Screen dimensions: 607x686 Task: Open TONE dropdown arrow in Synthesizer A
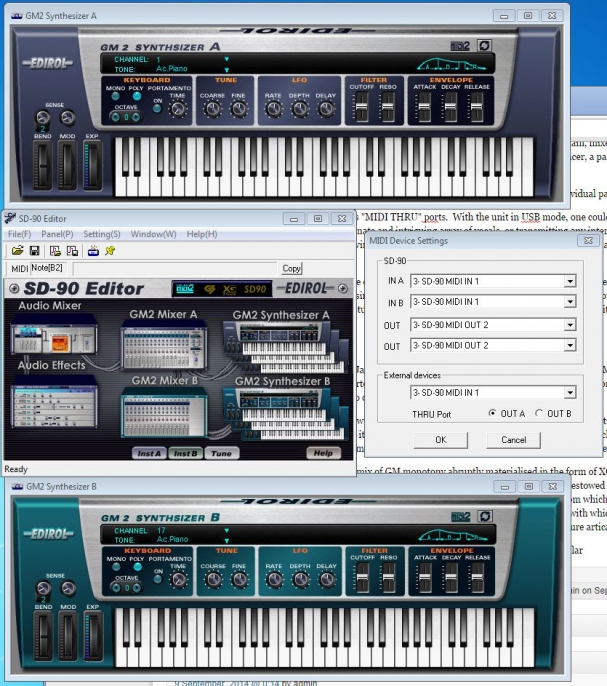[x=227, y=69]
